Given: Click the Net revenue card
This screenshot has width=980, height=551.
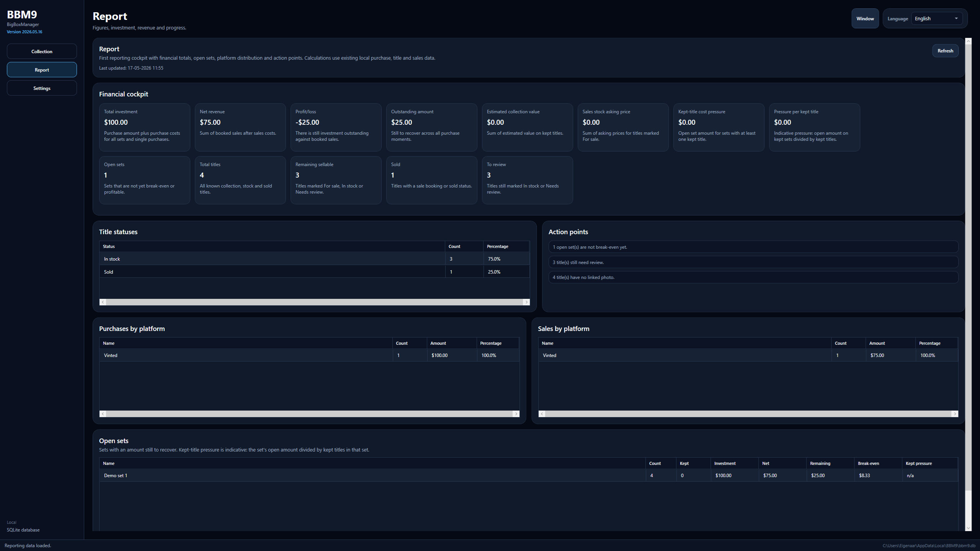Looking at the screenshot, I should coord(240,127).
